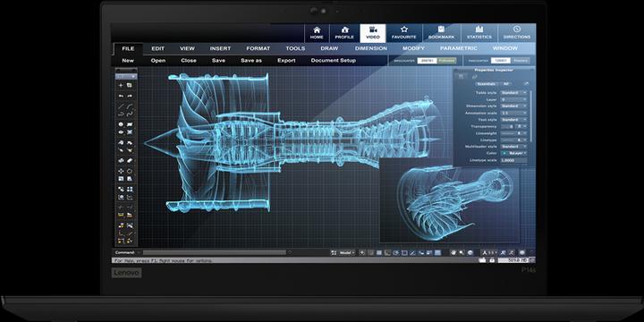644x322 pixels.
Task: Select the move crosshair-arrows tool
Action: (121, 171)
